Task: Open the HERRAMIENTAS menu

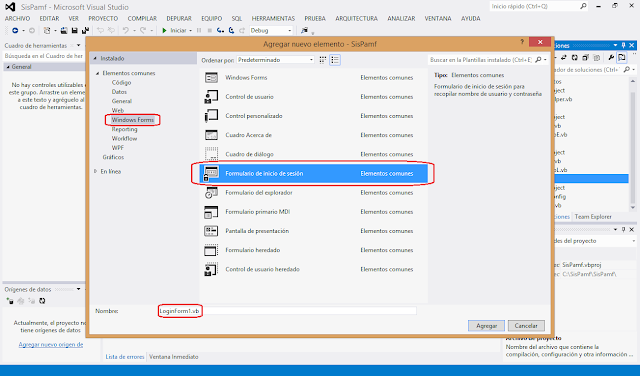Action: [x=273, y=19]
